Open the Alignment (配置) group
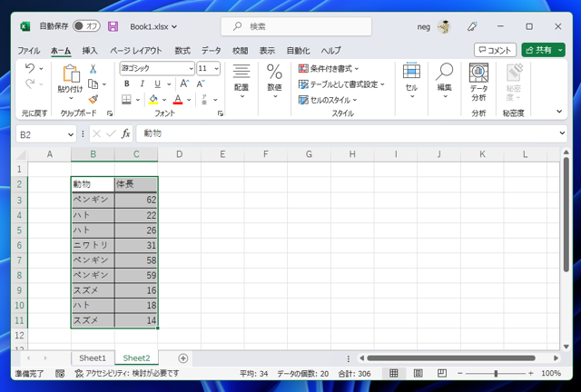 point(241,81)
